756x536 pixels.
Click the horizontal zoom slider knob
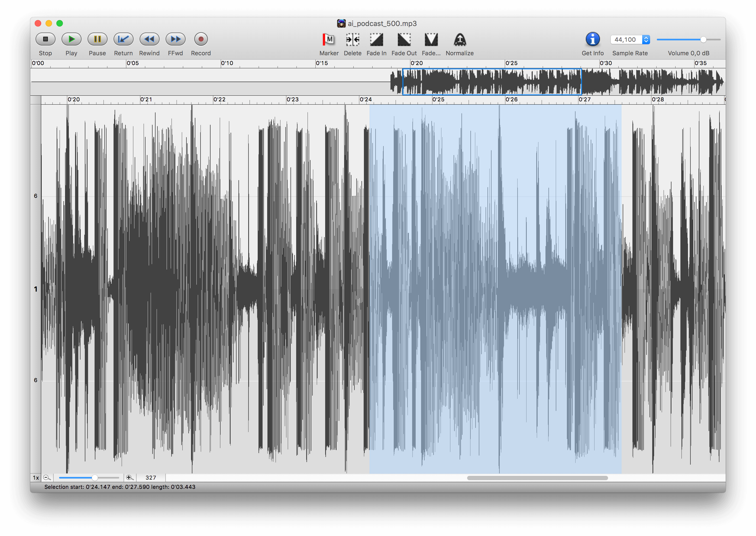click(x=95, y=477)
